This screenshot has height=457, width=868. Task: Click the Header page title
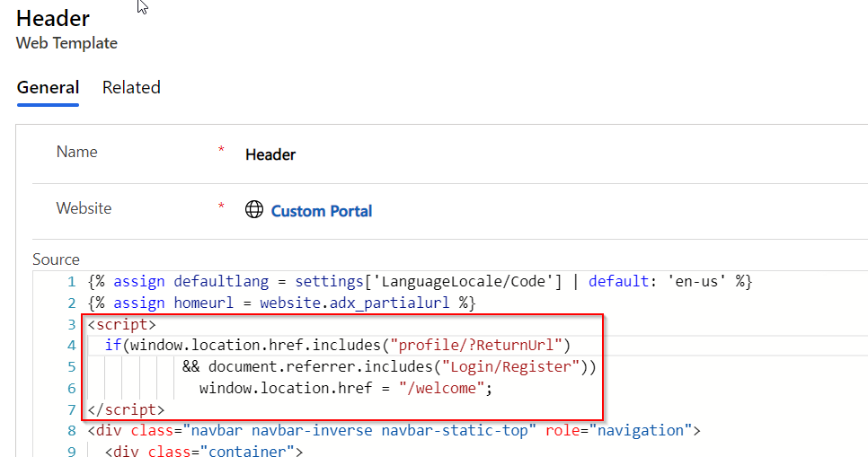53,18
